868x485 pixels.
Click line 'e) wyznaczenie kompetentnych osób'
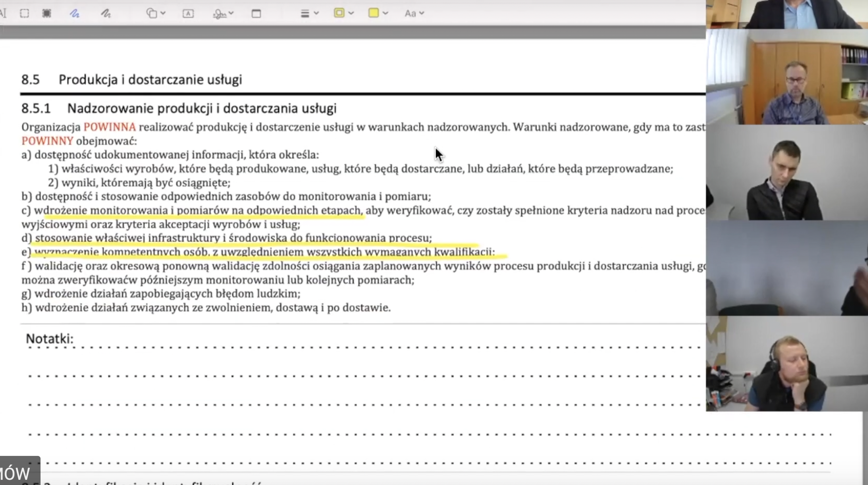pyautogui.click(x=258, y=252)
